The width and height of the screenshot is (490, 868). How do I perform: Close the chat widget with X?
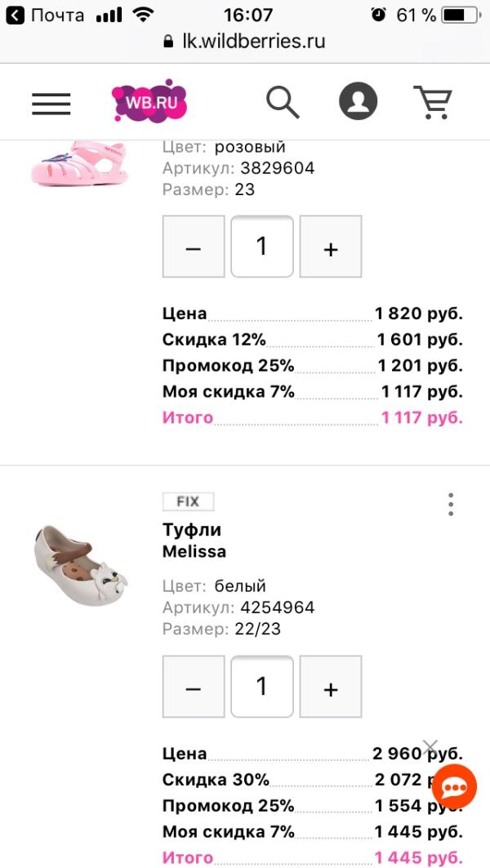coord(430,748)
